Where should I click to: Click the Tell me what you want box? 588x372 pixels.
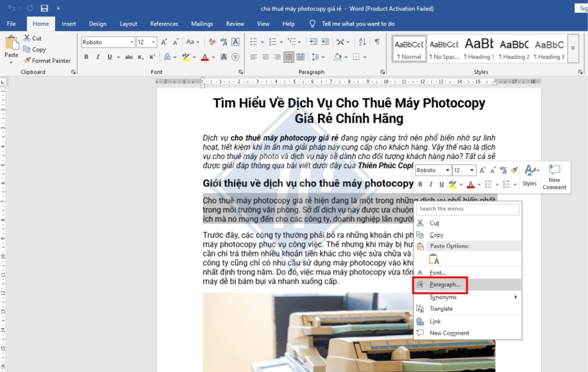(358, 24)
